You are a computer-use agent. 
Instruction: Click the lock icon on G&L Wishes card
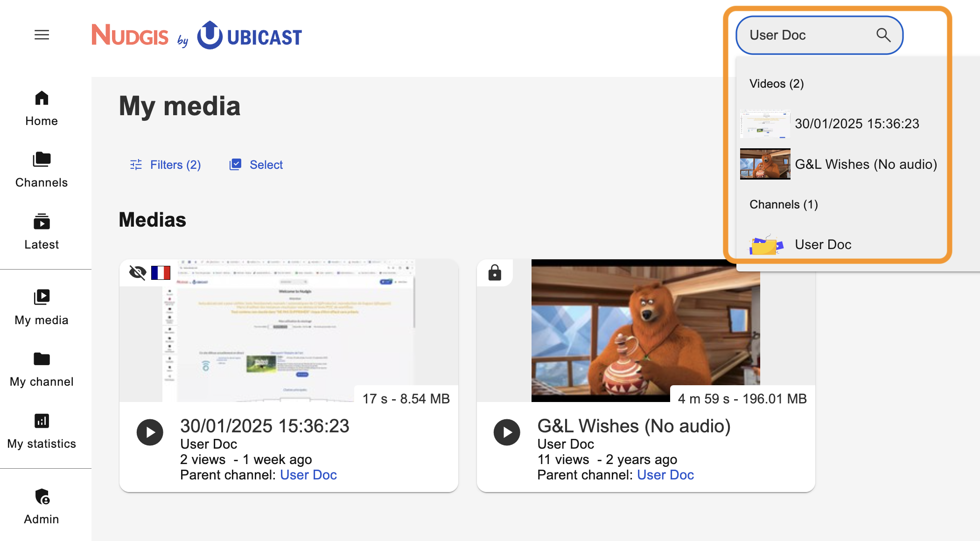(495, 272)
